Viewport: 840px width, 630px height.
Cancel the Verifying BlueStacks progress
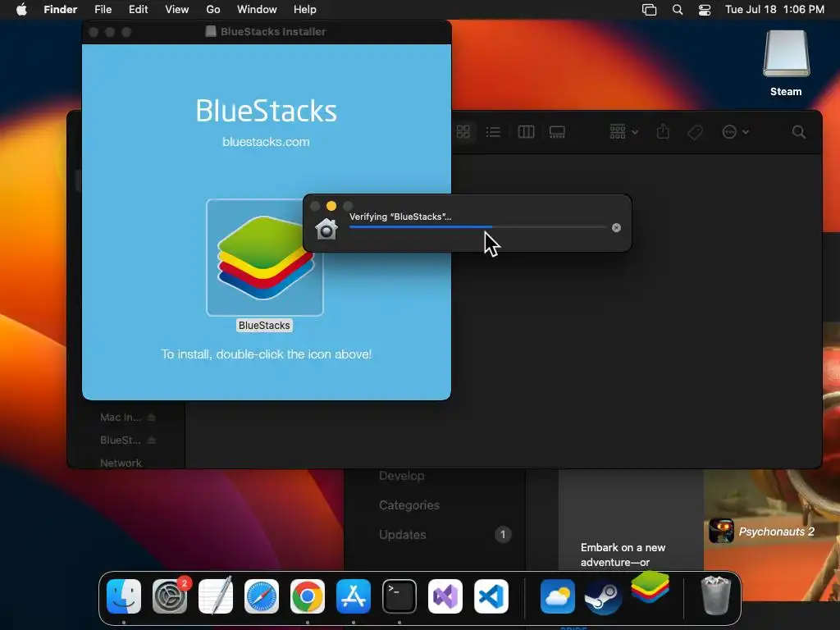pyautogui.click(x=616, y=228)
